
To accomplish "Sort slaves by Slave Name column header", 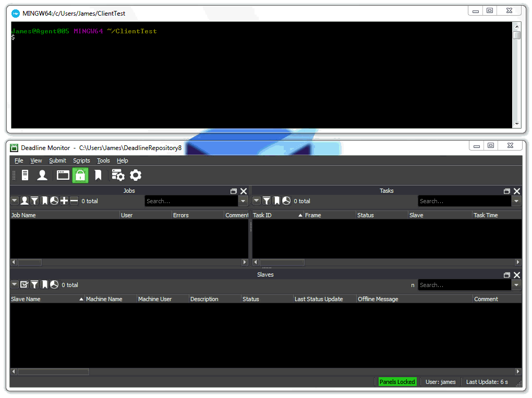I will 47,300.
